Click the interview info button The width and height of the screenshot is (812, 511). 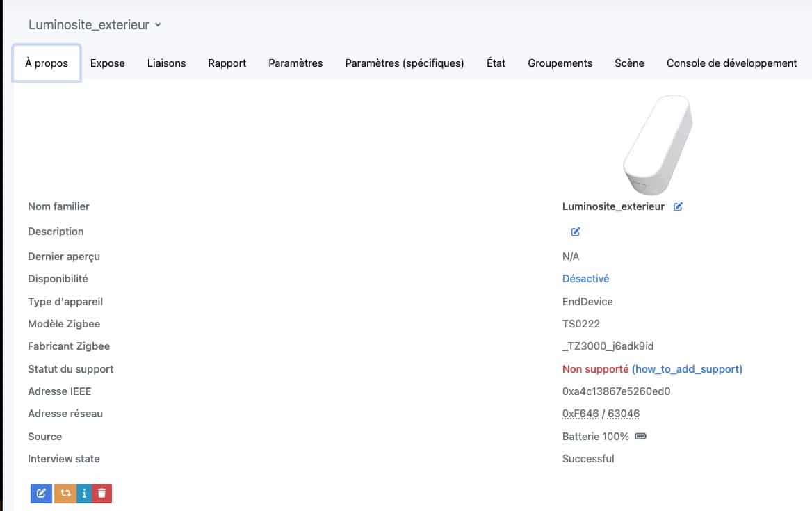tap(84, 493)
